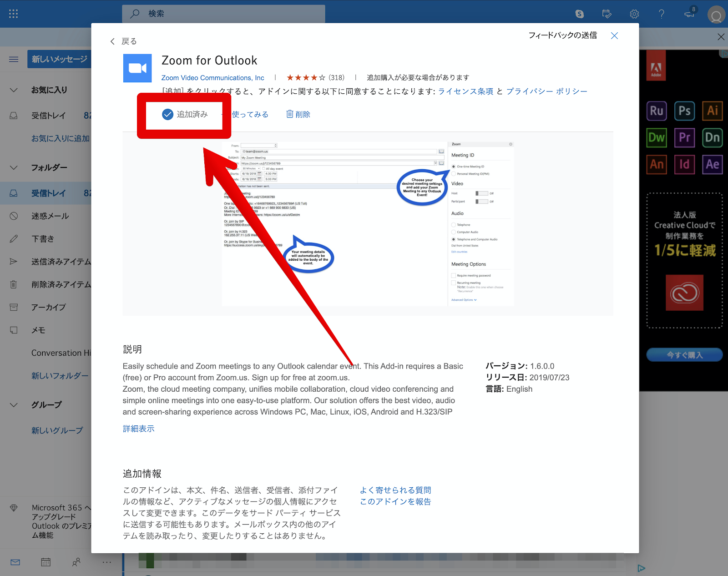This screenshot has width=728, height=576.
Task: Open the account profile avatar
Action: coord(716,15)
